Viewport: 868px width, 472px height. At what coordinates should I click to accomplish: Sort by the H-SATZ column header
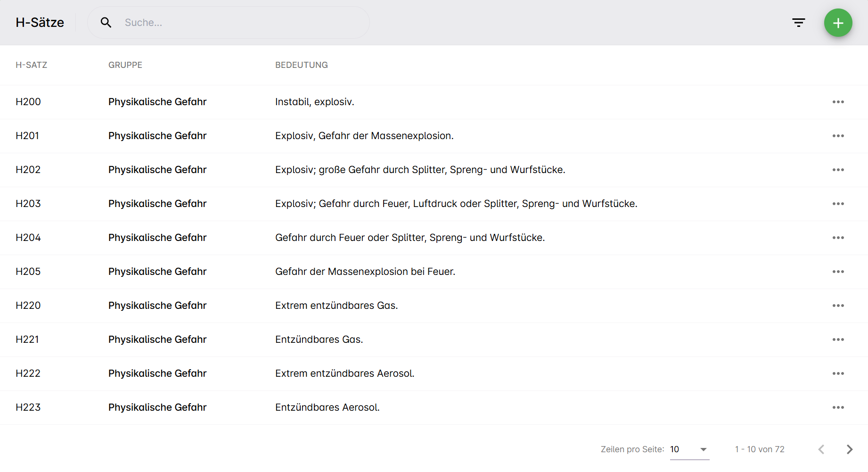(32, 65)
